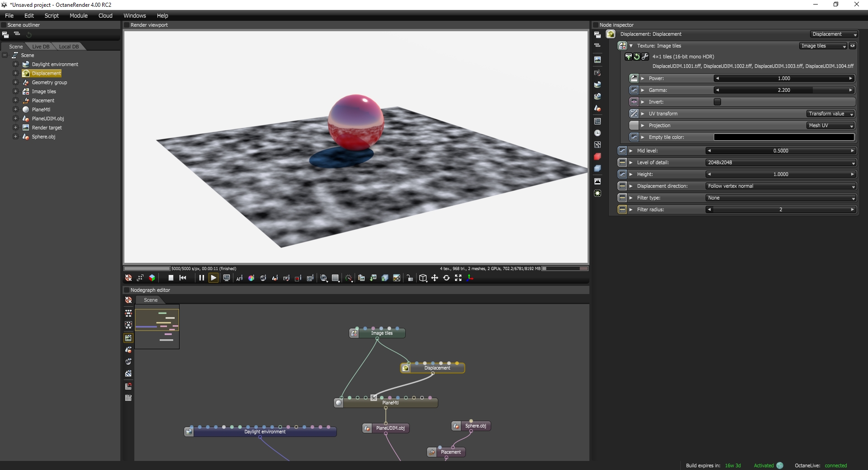Toggle the clay mode RGB cube icon
Image resolution: width=868 pixels, height=470 pixels.
(x=152, y=278)
